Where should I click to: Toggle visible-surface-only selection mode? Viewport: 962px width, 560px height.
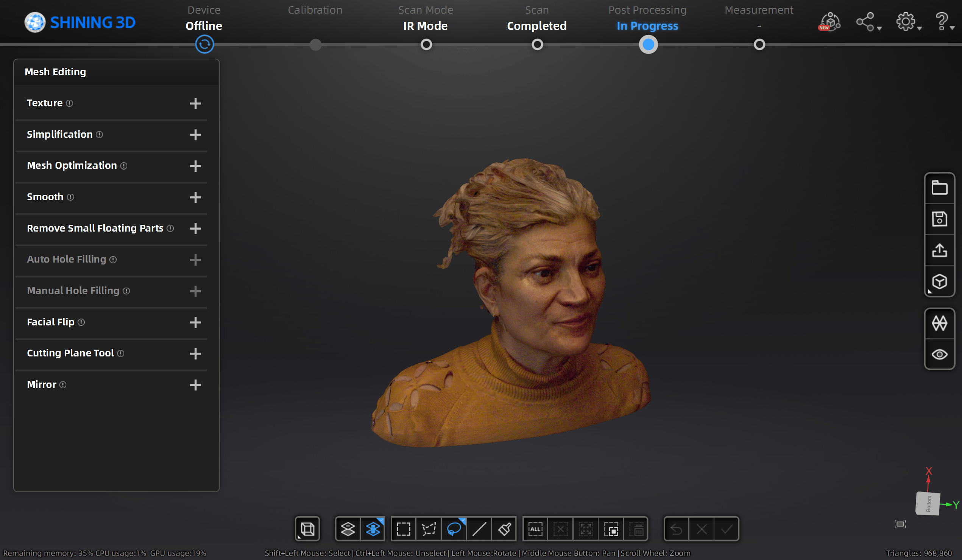coord(348,529)
